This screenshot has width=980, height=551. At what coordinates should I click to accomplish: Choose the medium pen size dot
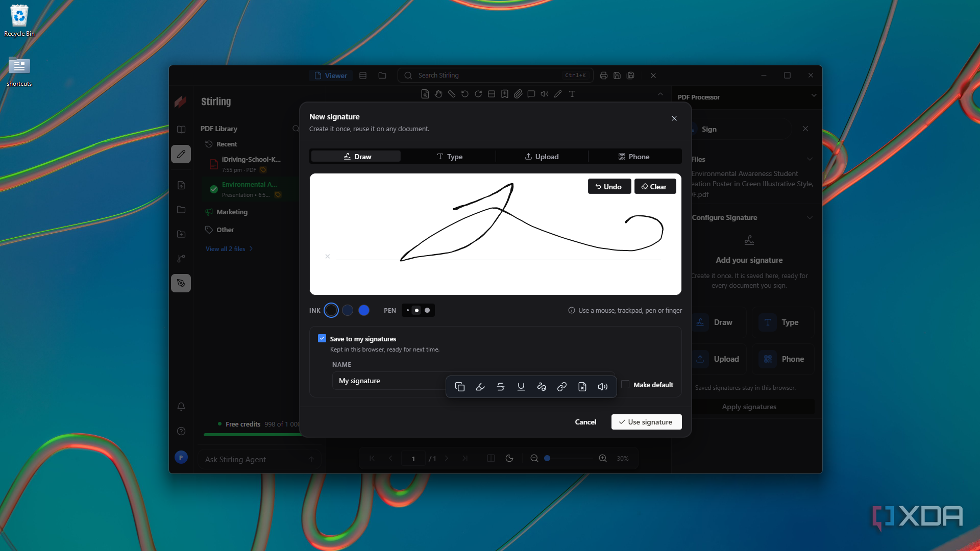coord(417,310)
